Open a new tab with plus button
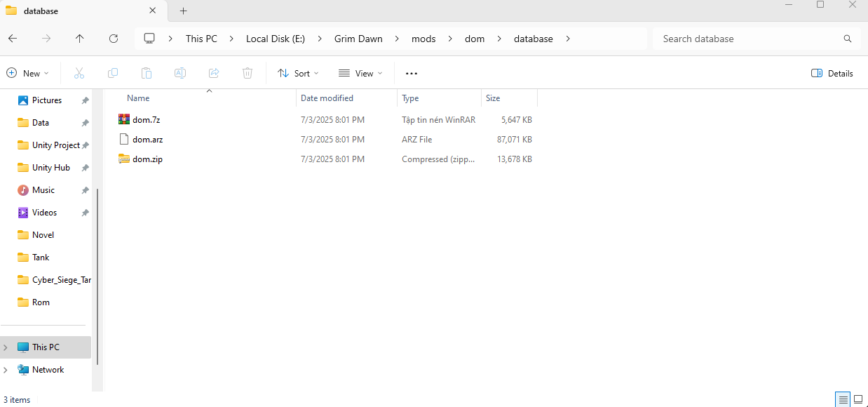The width and height of the screenshot is (868, 407). 184,11
